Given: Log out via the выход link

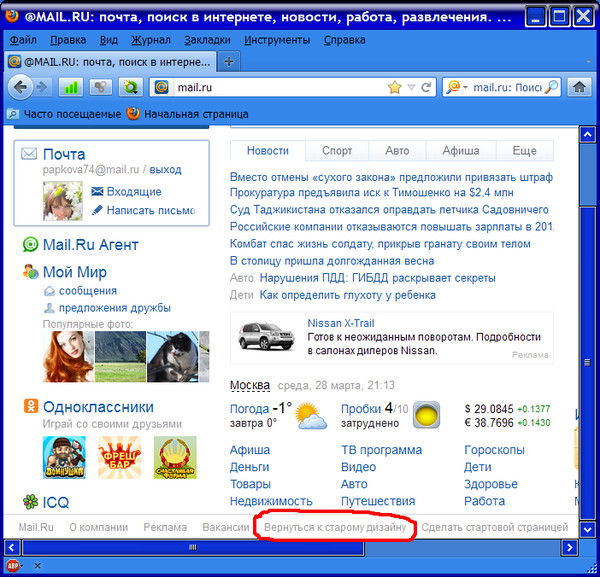Looking at the screenshot, I should (x=165, y=169).
